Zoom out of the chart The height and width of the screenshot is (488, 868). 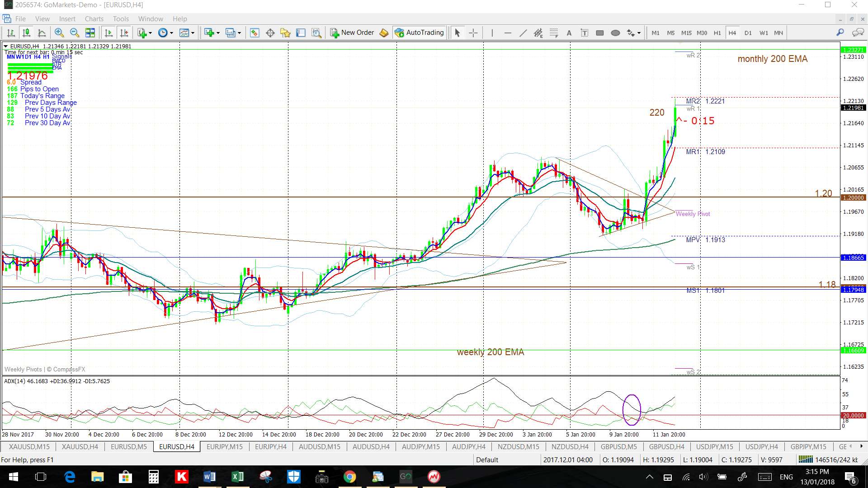[x=75, y=33]
